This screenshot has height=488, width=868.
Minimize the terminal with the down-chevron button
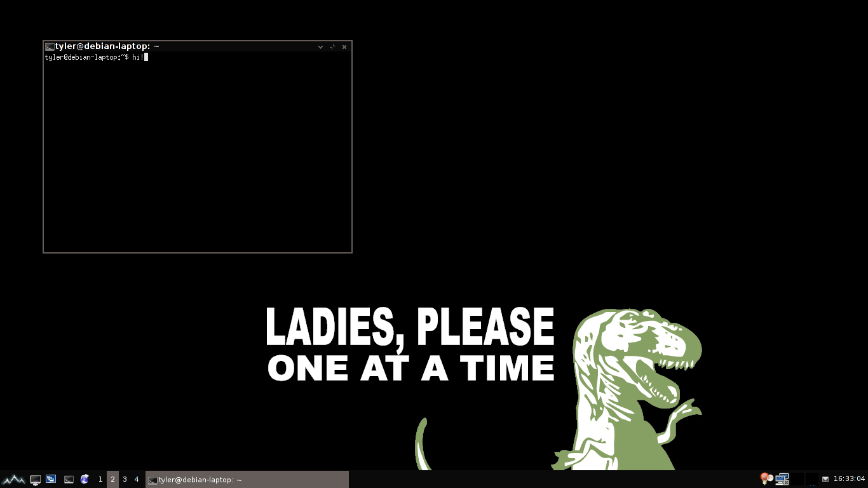(x=321, y=47)
